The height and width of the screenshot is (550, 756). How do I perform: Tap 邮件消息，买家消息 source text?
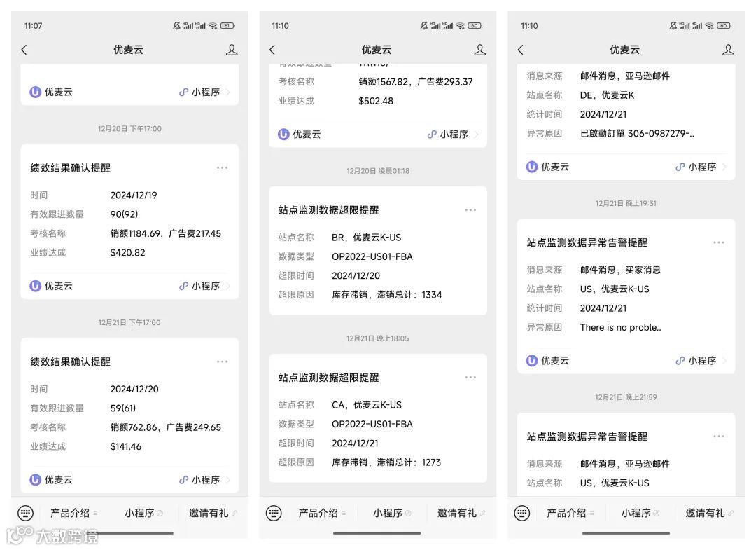click(620, 270)
